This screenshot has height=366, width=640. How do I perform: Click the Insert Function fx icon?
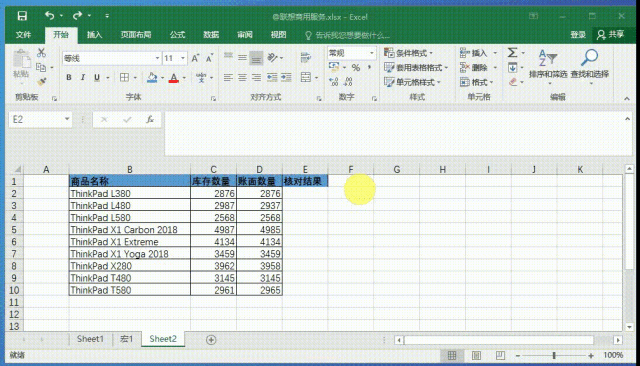coord(150,119)
